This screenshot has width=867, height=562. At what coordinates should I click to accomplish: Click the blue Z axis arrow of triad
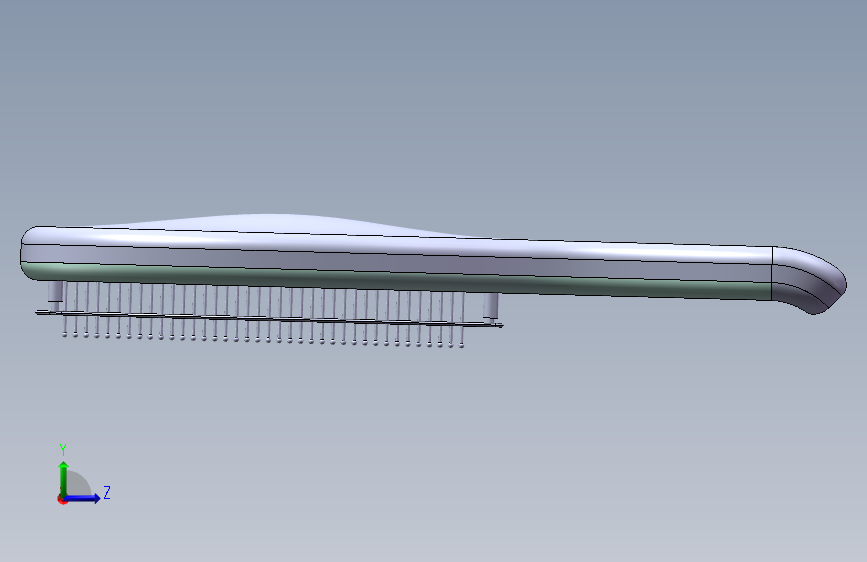(x=83, y=498)
